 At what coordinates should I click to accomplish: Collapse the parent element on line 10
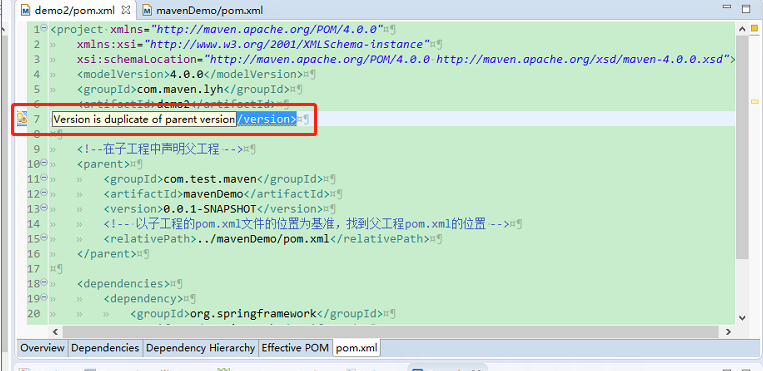pyautogui.click(x=44, y=163)
